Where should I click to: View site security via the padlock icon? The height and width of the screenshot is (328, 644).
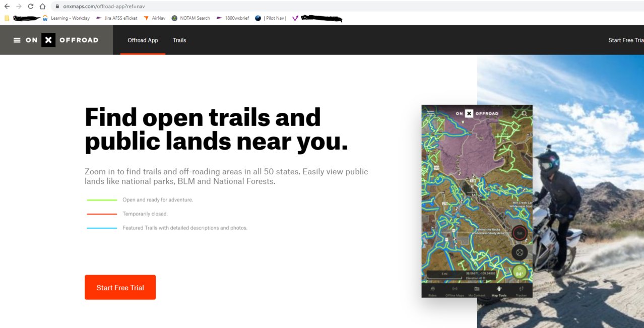[x=57, y=7]
